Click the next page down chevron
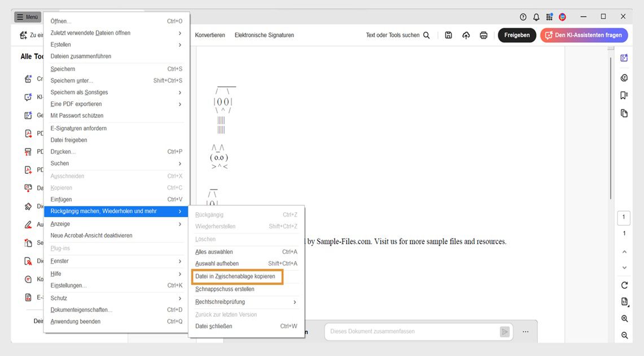The width and height of the screenshot is (644, 356). point(624,267)
